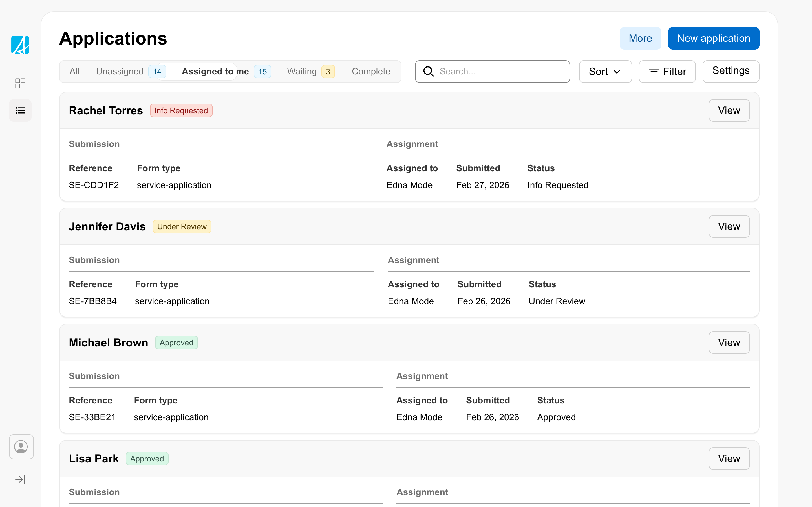Click the New application button
Screen dimensions: 812x507
pos(713,38)
